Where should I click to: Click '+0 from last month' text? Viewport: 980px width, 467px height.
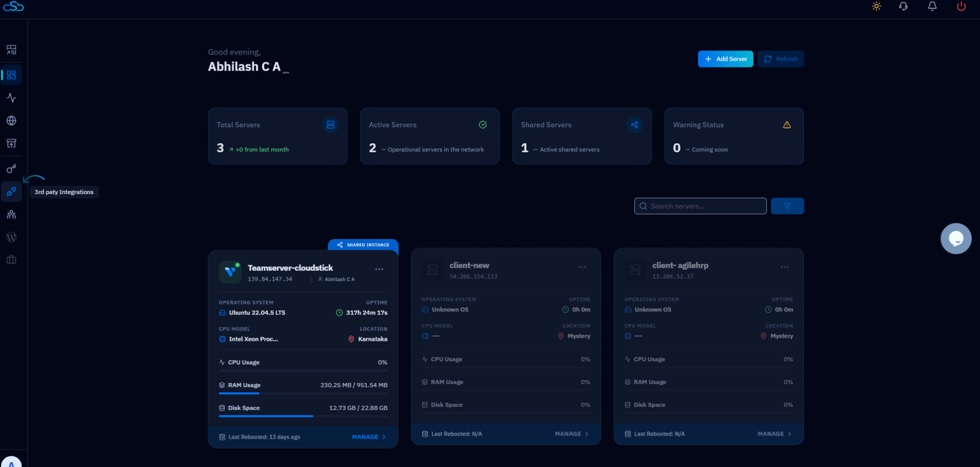coord(262,149)
